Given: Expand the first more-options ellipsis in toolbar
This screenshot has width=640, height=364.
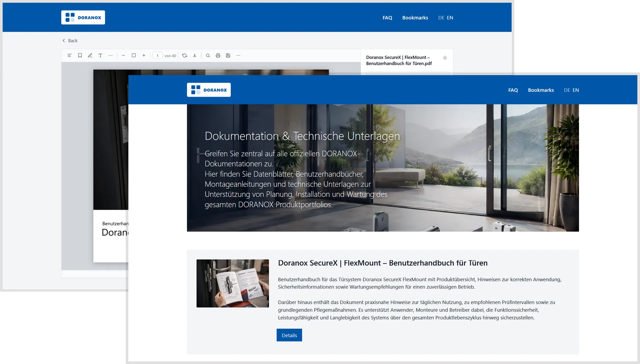Looking at the screenshot, I should click(110, 56).
